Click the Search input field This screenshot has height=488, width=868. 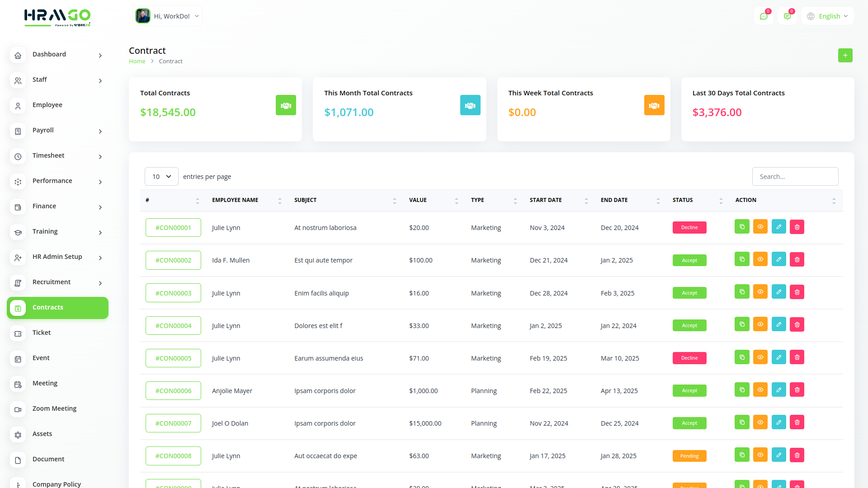point(795,177)
